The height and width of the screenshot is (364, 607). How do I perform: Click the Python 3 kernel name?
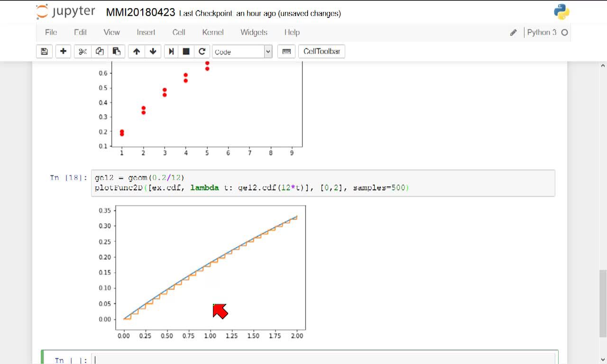pos(542,32)
